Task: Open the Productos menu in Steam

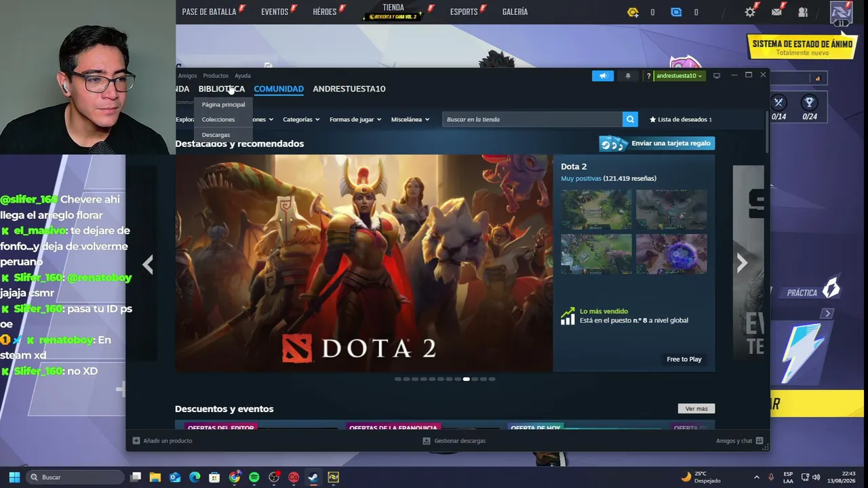Action: 216,76
